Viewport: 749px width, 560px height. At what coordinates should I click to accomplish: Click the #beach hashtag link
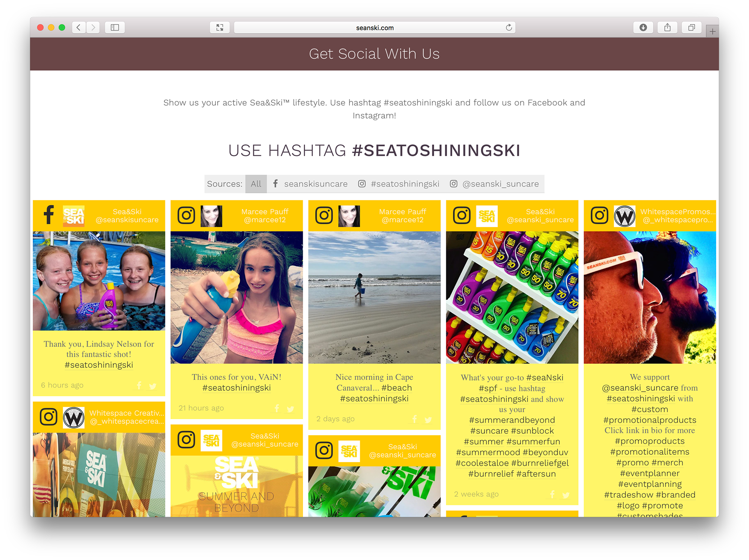tap(397, 388)
